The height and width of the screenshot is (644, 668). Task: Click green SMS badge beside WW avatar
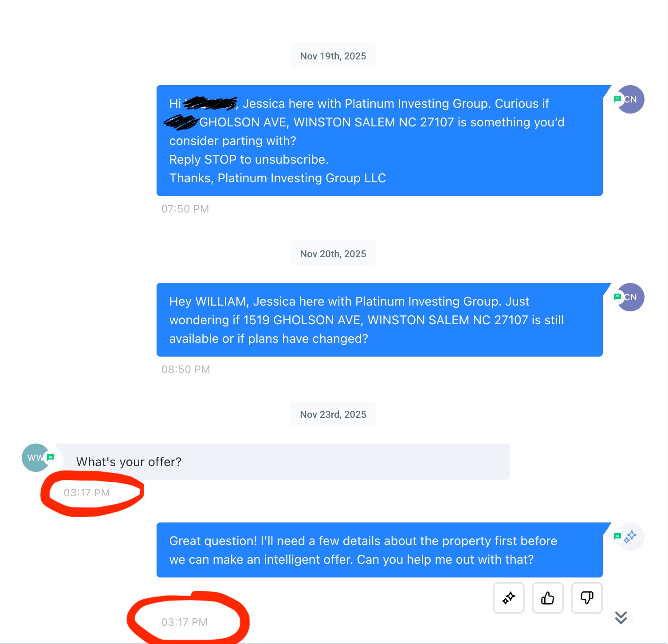pyautogui.click(x=51, y=457)
